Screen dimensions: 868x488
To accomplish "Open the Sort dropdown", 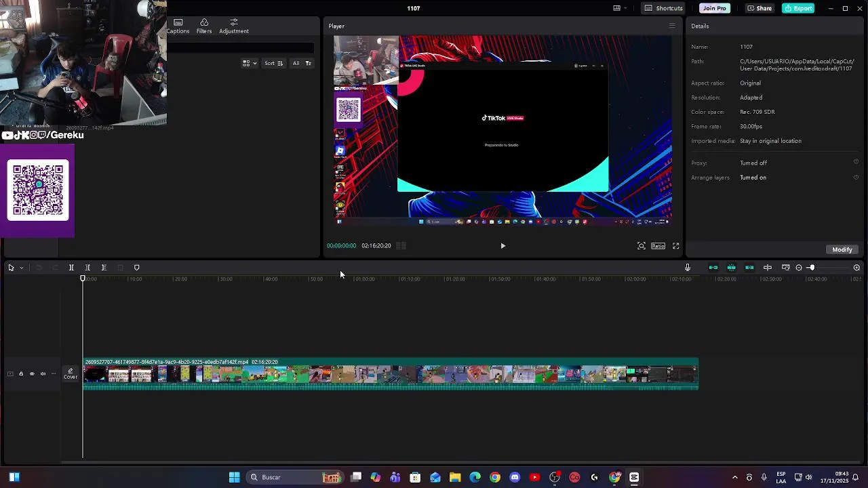I will [273, 63].
